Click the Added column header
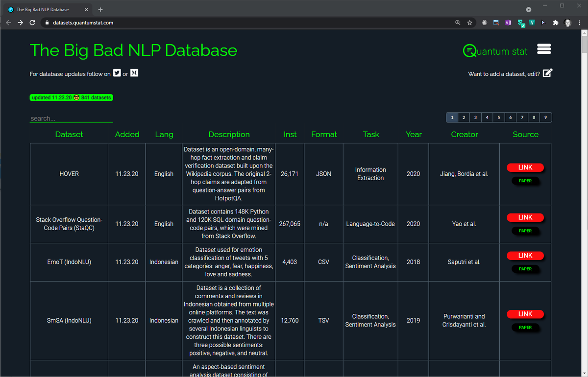This screenshot has width=588, height=377. [x=127, y=134]
